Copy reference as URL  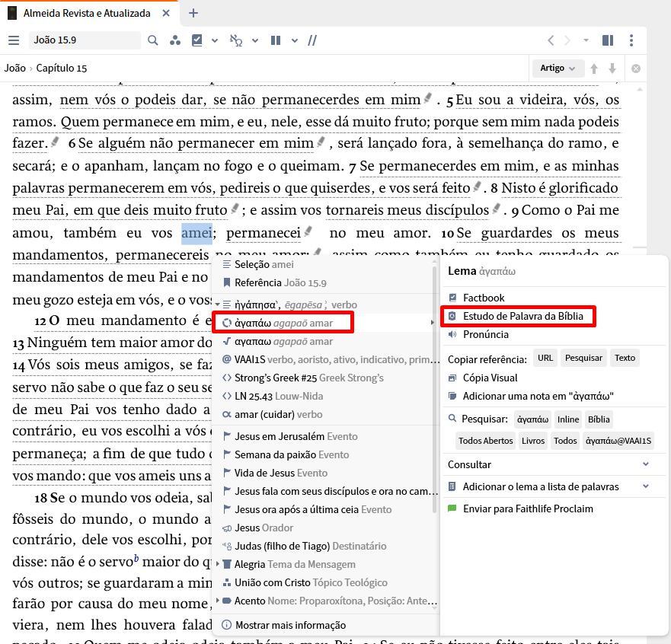pos(545,358)
